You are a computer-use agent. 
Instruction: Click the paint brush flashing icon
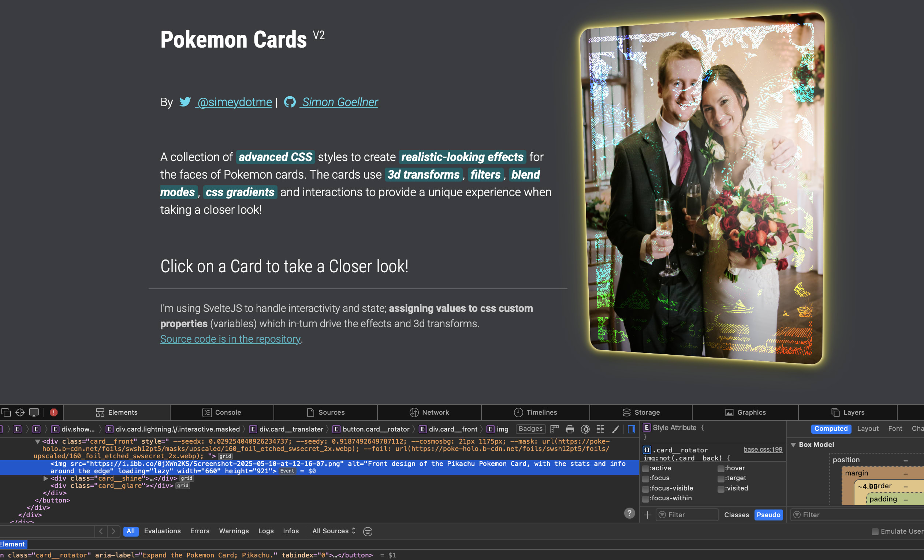615,429
